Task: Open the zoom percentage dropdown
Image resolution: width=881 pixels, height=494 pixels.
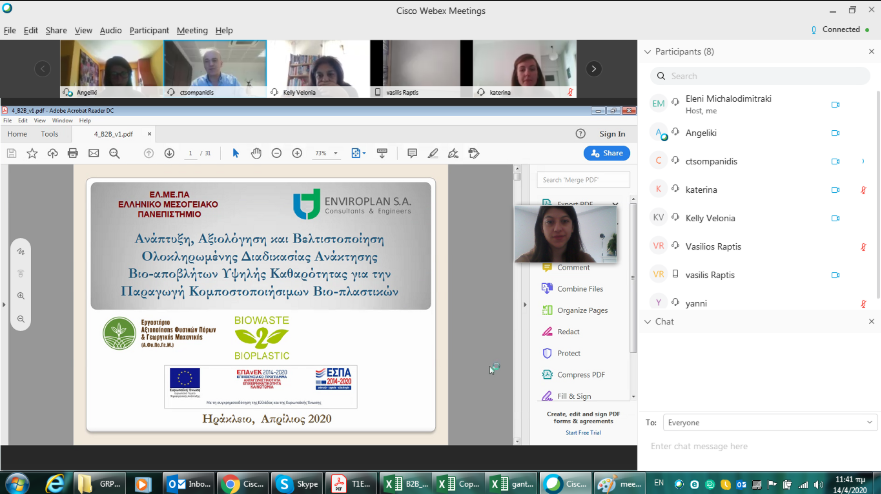Action: pyautogui.click(x=325, y=153)
